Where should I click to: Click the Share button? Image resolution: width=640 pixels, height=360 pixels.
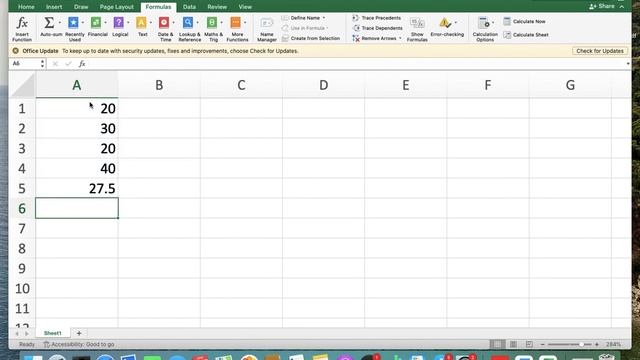click(x=602, y=6)
